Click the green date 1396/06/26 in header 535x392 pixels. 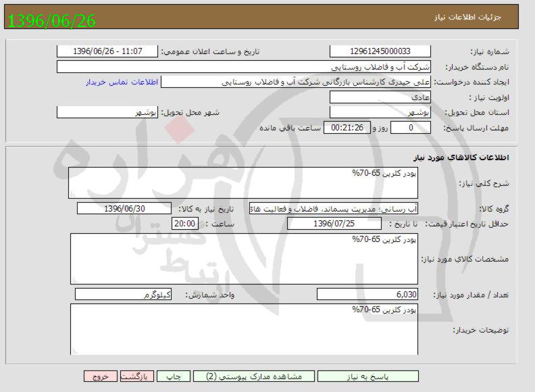[x=51, y=20]
